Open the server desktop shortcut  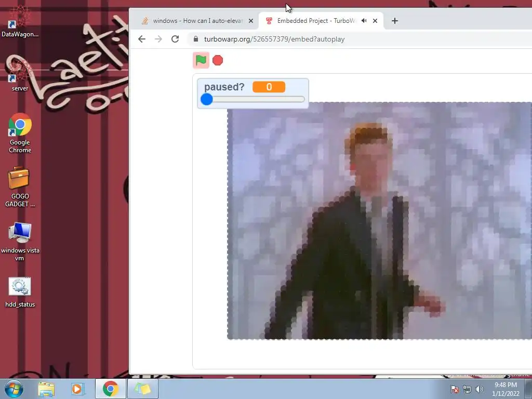(20, 76)
